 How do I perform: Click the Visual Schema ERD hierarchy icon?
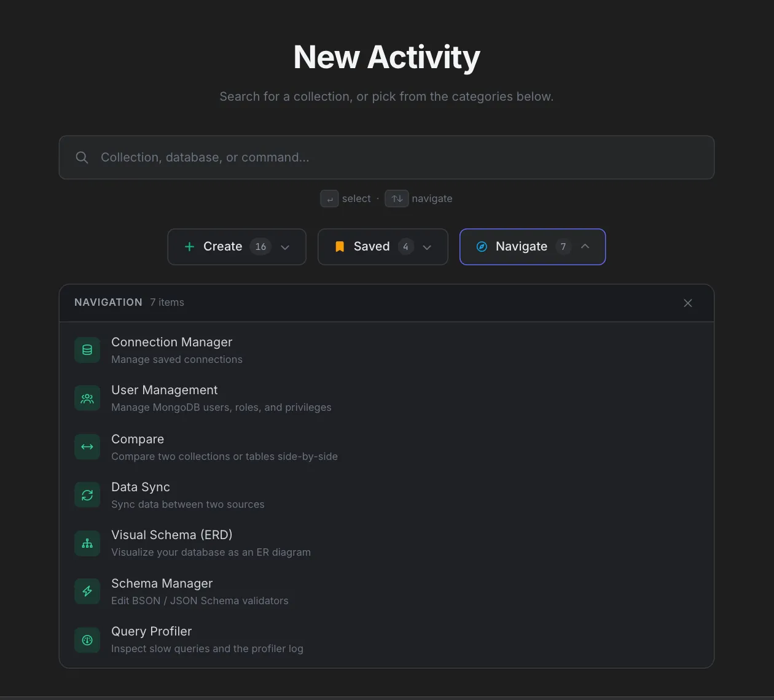87,543
